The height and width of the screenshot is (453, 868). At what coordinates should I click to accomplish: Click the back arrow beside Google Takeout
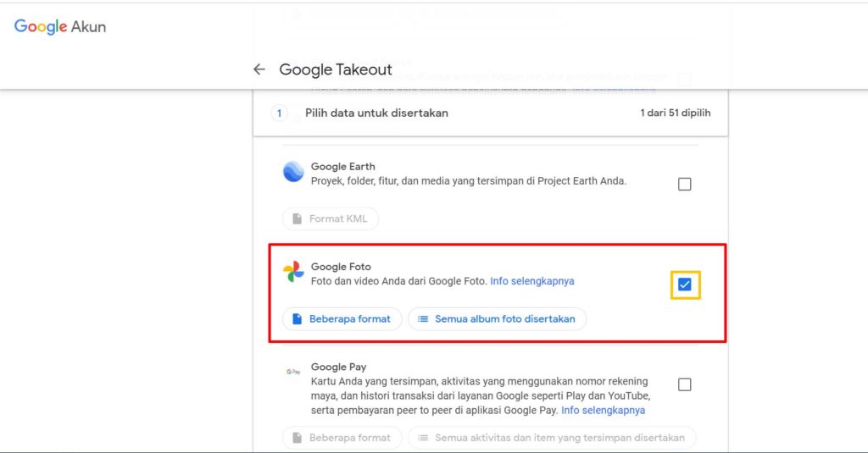coord(259,69)
